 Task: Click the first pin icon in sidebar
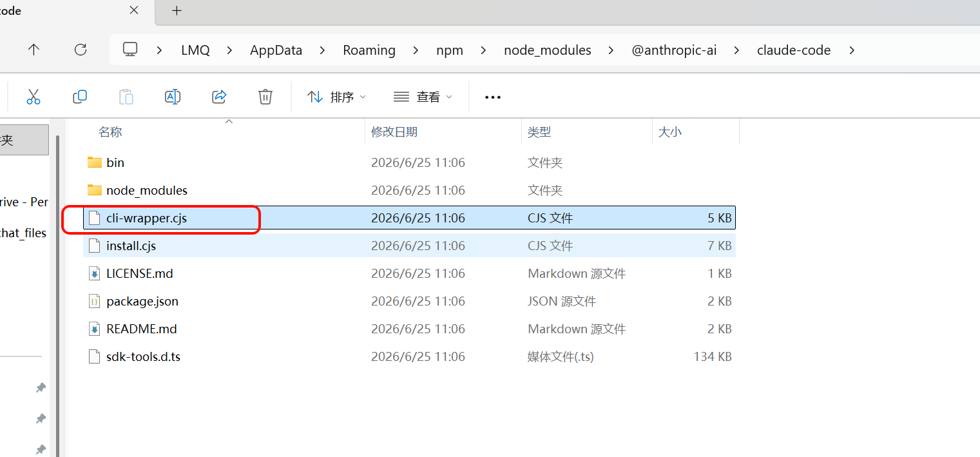point(41,387)
